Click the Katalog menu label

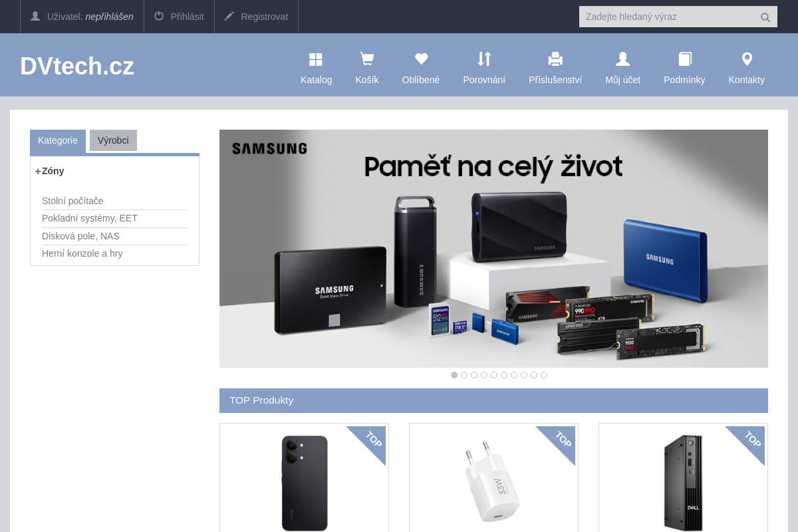coord(317,80)
